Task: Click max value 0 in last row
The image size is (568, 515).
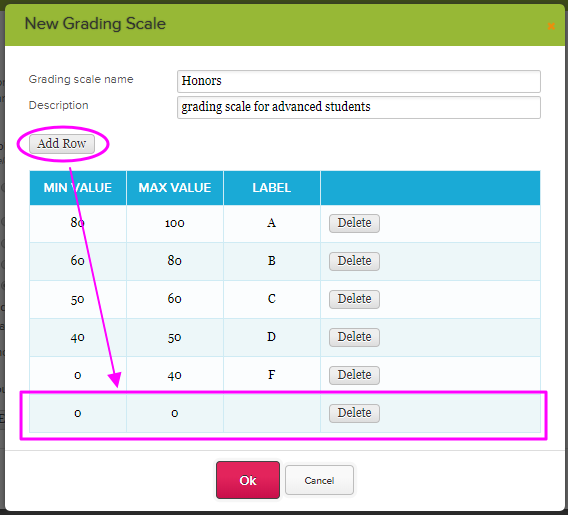Action: tap(175, 413)
